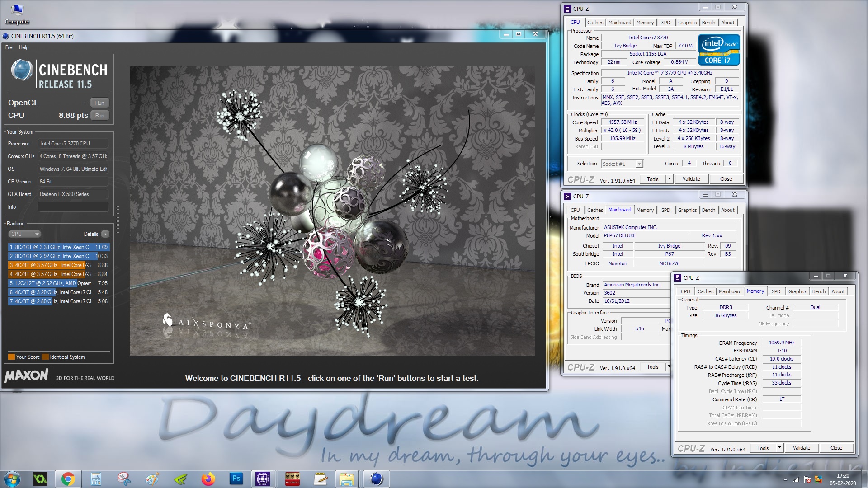The image size is (868, 488).
Task: Open the Notepad taskbar icon
Action: tap(321, 479)
